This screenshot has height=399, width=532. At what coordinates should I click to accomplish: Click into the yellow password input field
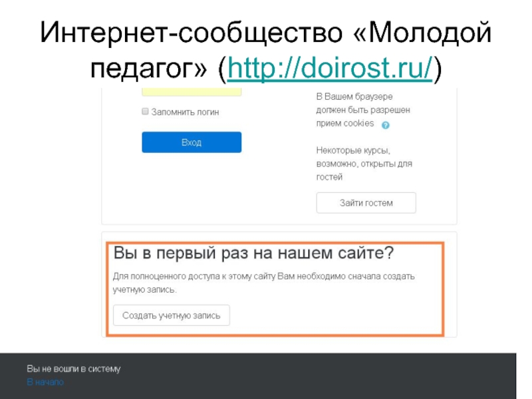click(192, 91)
